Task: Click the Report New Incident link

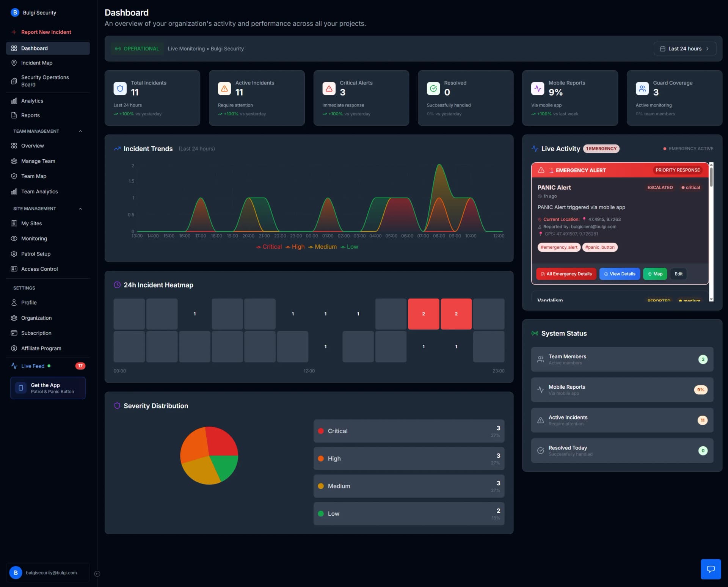Action: point(45,32)
